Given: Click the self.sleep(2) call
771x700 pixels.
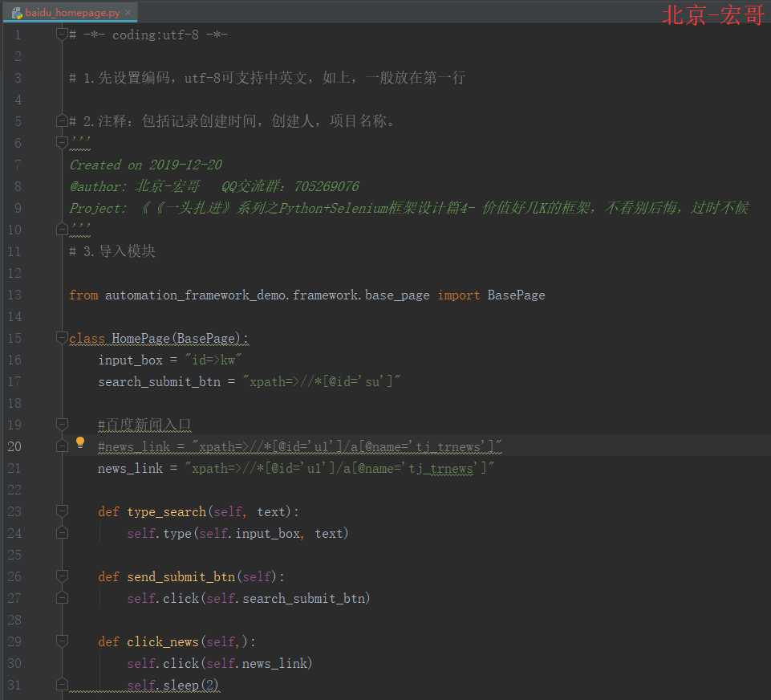Looking at the screenshot, I should tap(172, 685).
